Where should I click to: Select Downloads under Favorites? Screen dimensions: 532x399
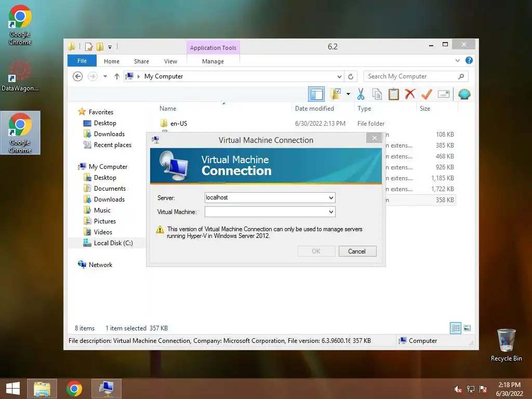coord(109,134)
